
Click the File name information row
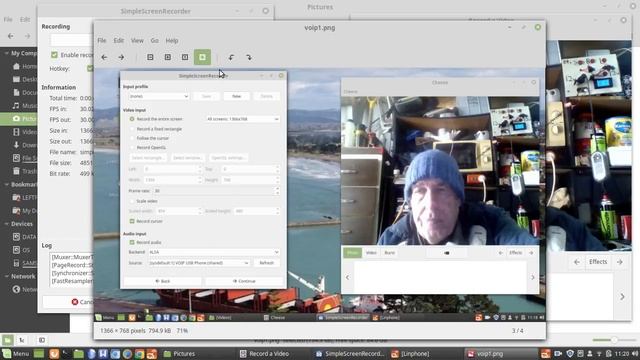[71, 152]
